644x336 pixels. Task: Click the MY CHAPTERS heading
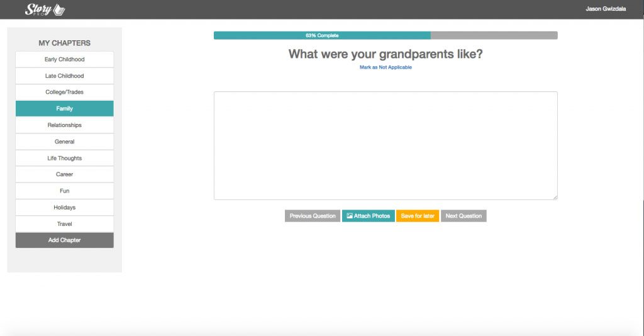click(x=65, y=43)
